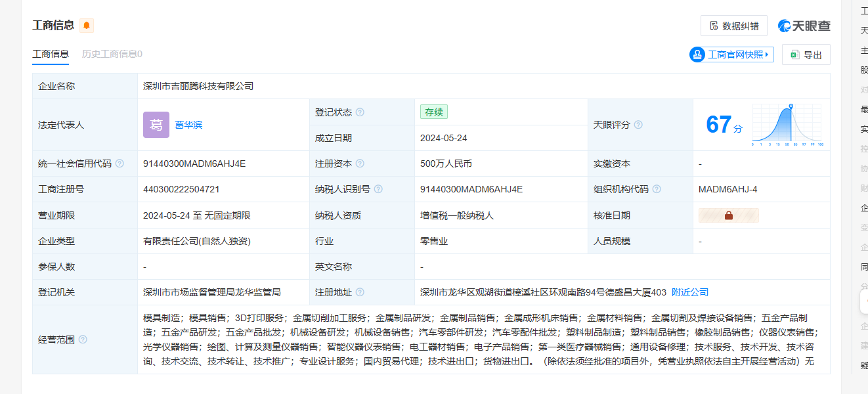Click the document icon in 数据纠错
The width and height of the screenshot is (868, 394).
pos(714,26)
